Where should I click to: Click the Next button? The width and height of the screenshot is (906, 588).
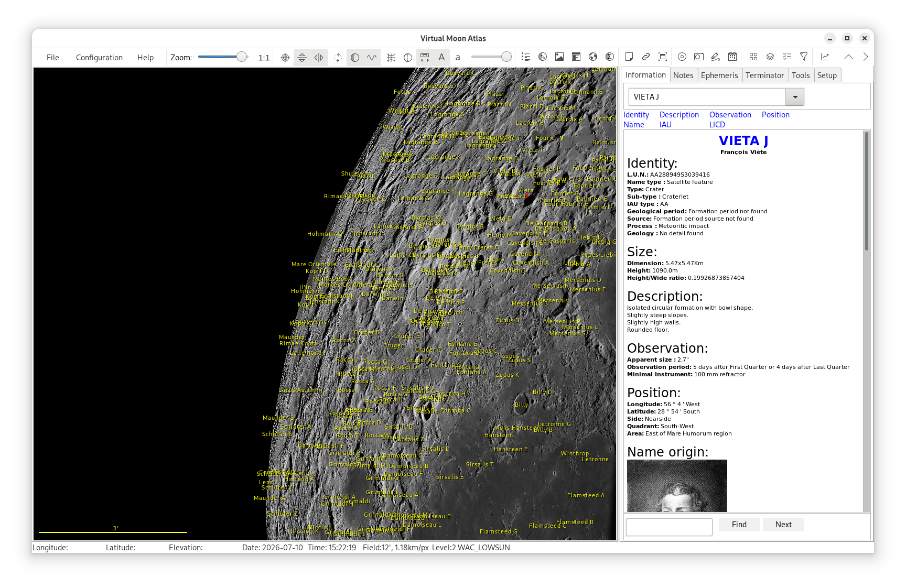pyautogui.click(x=783, y=525)
